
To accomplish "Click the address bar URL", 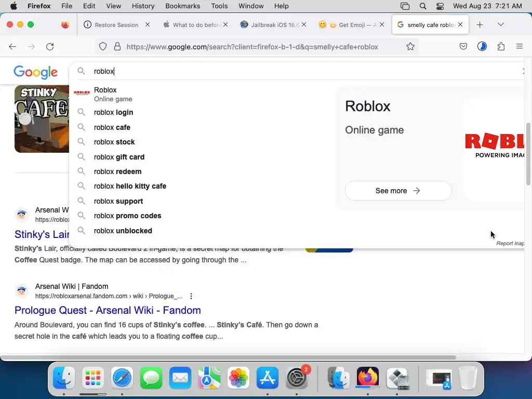I will [252, 47].
